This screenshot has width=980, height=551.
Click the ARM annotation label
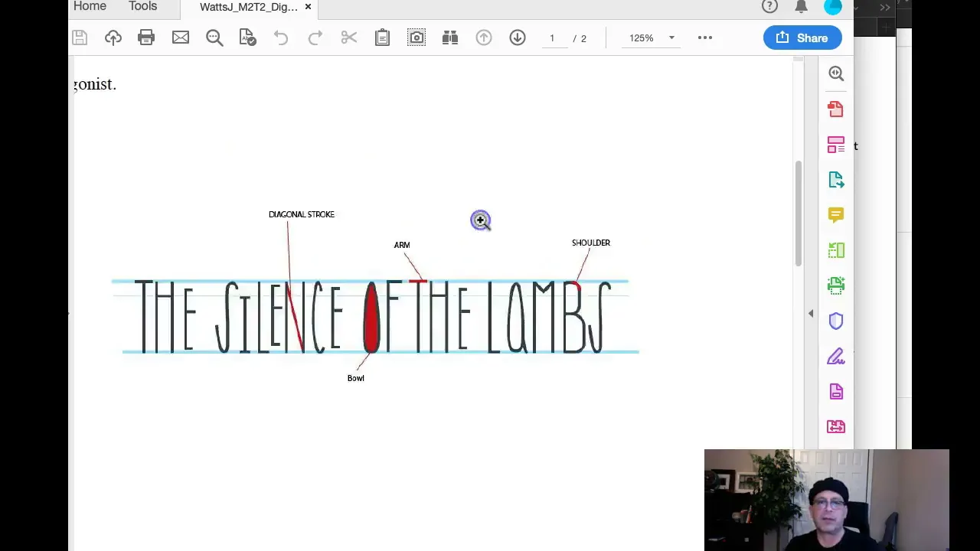coord(402,245)
